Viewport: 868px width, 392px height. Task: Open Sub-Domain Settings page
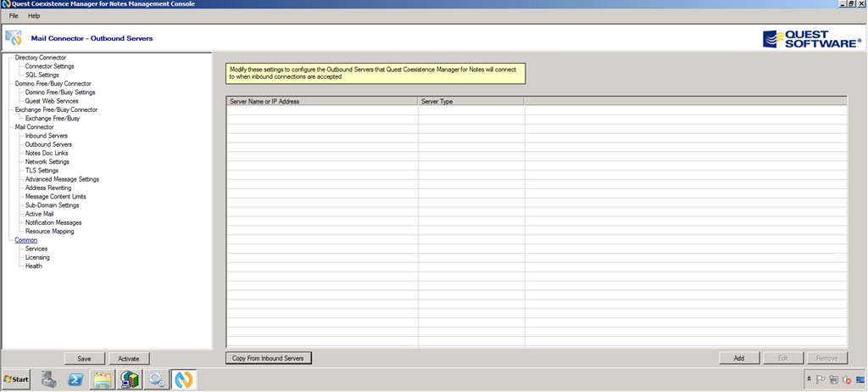coord(52,205)
